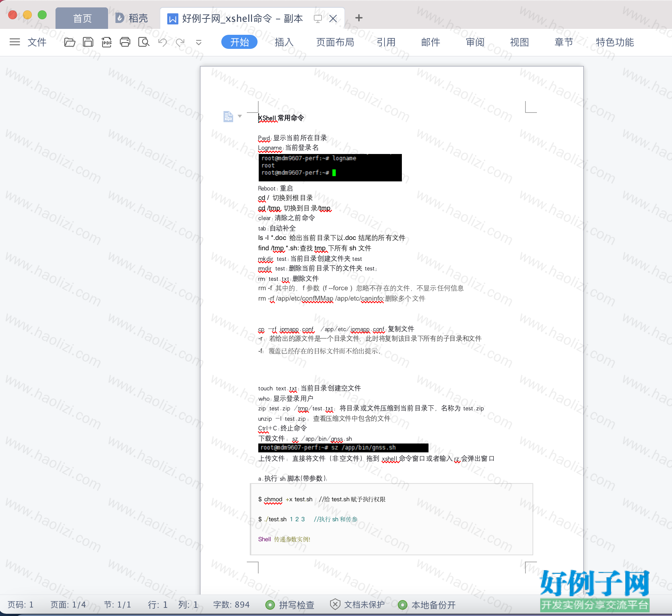672x616 pixels.
Task: Click the undo arrow
Action: tap(162, 42)
